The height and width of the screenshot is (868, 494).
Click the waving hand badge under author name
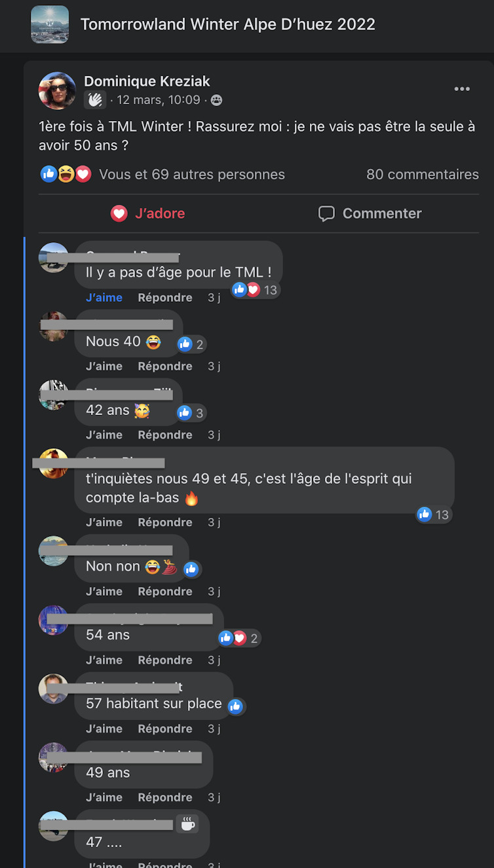[x=95, y=100]
